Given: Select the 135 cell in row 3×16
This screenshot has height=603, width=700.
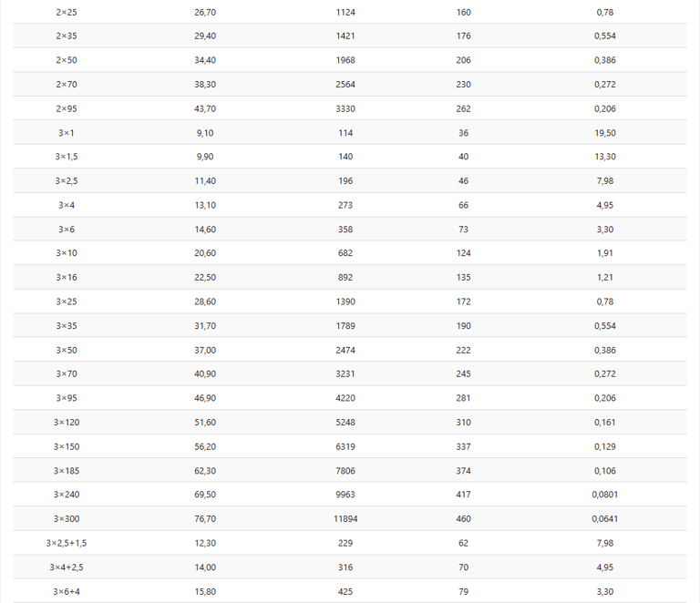Looking at the screenshot, I should click(x=464, y=278).
